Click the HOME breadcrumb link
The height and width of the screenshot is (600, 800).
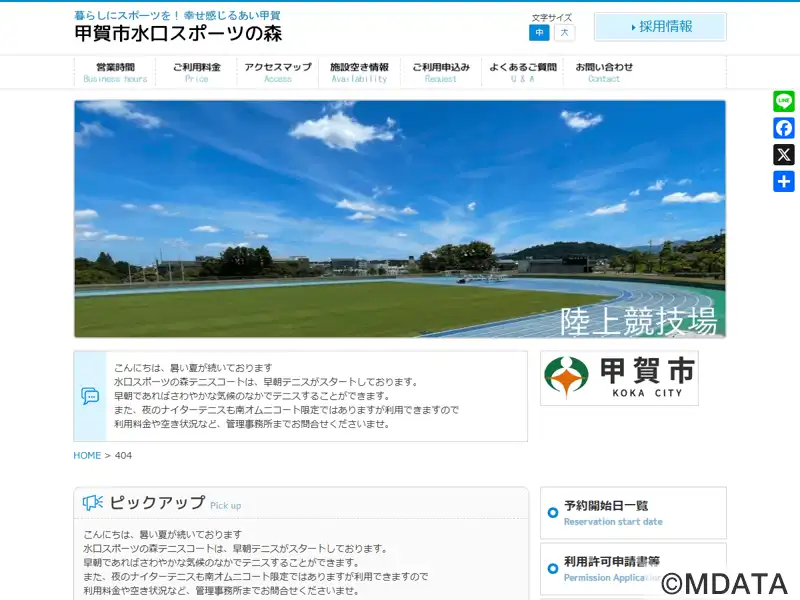(x=87, y=455)
